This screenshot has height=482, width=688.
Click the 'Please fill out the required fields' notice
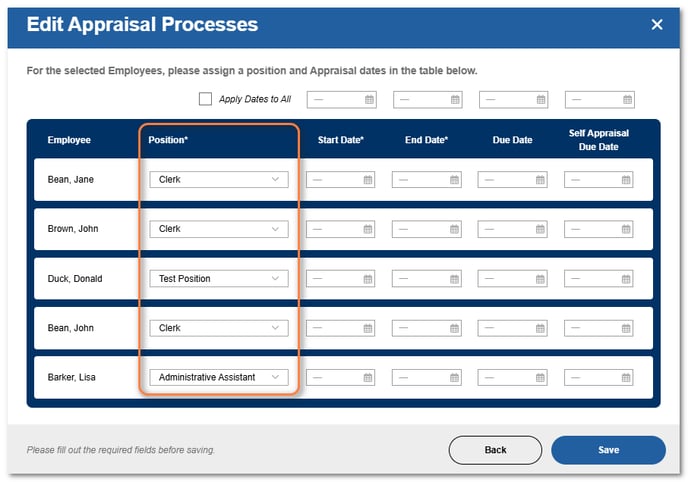pos(121,450)
